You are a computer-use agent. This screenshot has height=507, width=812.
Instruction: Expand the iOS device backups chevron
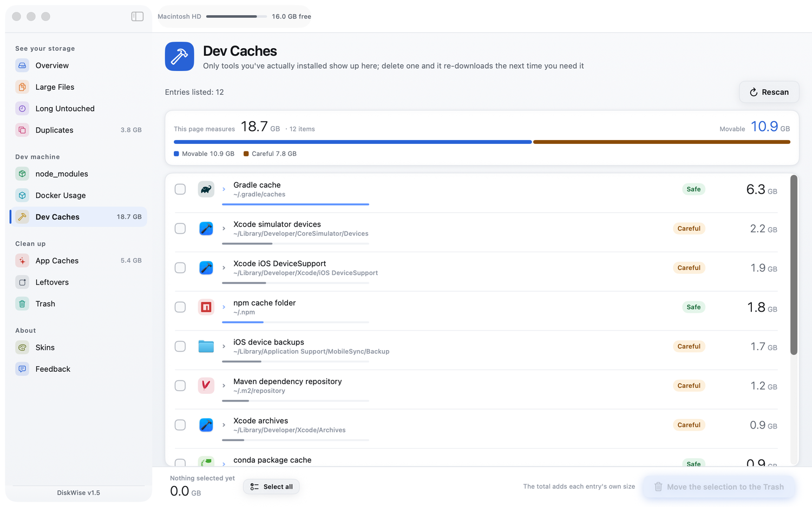224,346
